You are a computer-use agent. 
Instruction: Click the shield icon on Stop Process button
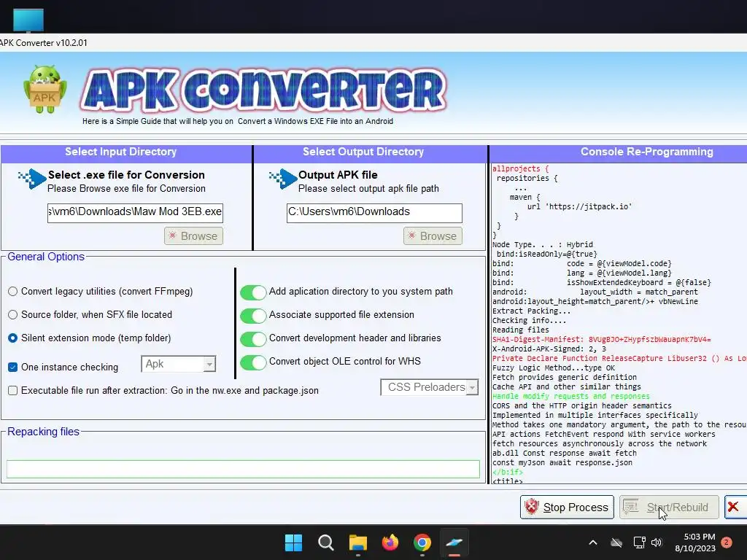click(x=531, y=507)
